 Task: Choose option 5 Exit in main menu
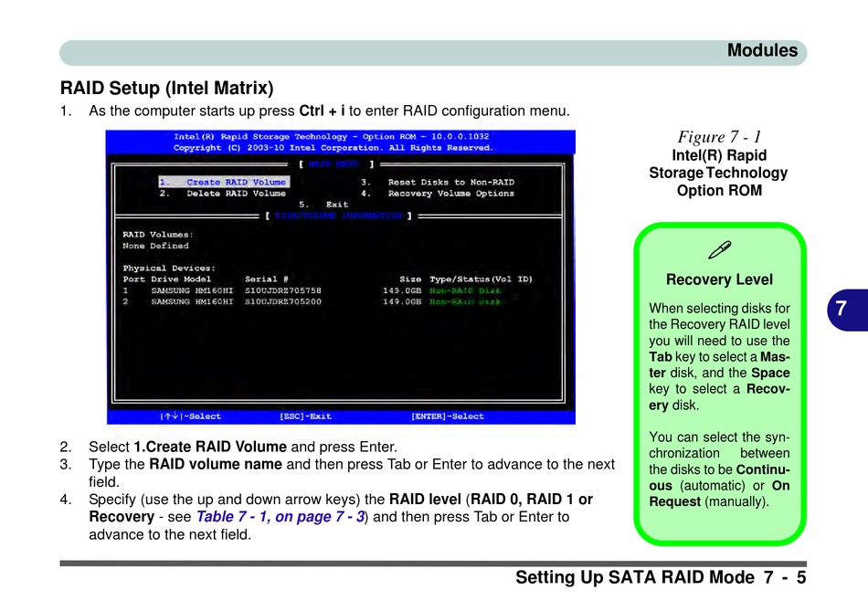click(x=323, y=205)
